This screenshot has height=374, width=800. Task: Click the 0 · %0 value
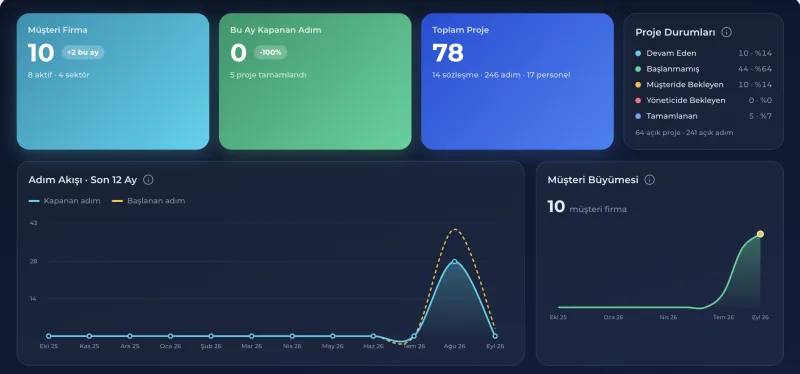coord(760,101)
